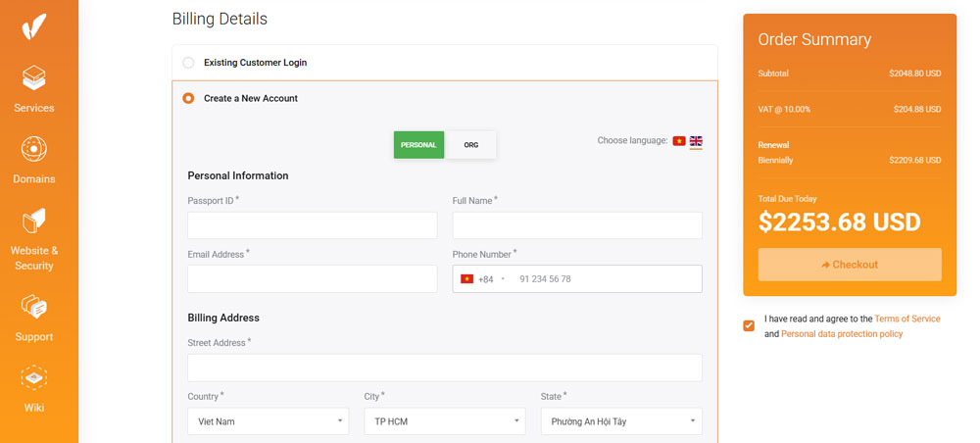The image size is (980, 443).
Task: Click the Email Address input field
Action: tap(313, 278)
